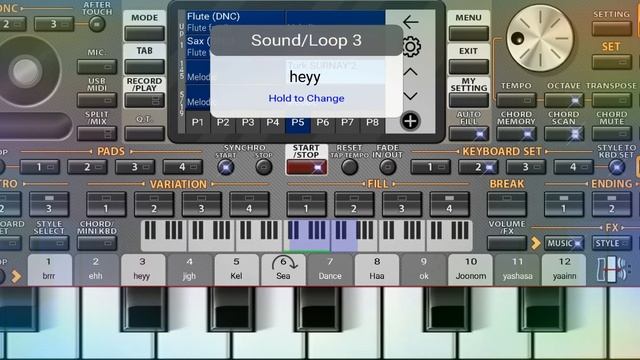
Task: Toggle the MUSIC FX button
Action: click(x=564, y=243)
